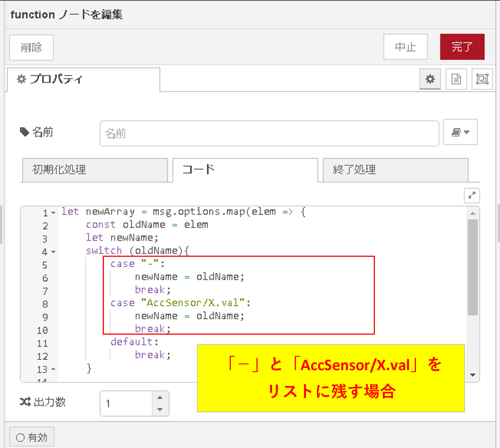Viewport: 500px width, 448px height.
Task: Click the 'default:' code line
Action: pyautogui.click(x=134, y=342)
